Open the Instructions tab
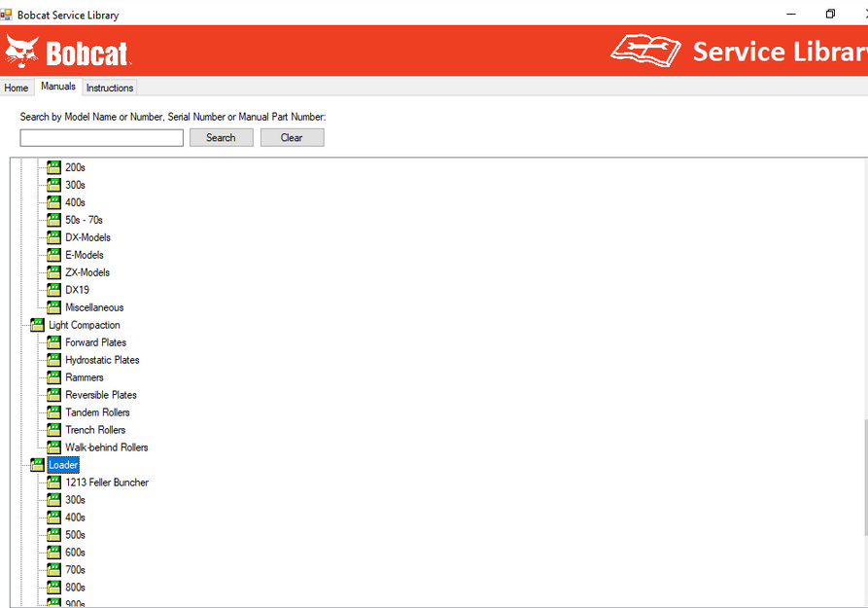The width and height of the screenshot is (868, 608). point(110,88)
